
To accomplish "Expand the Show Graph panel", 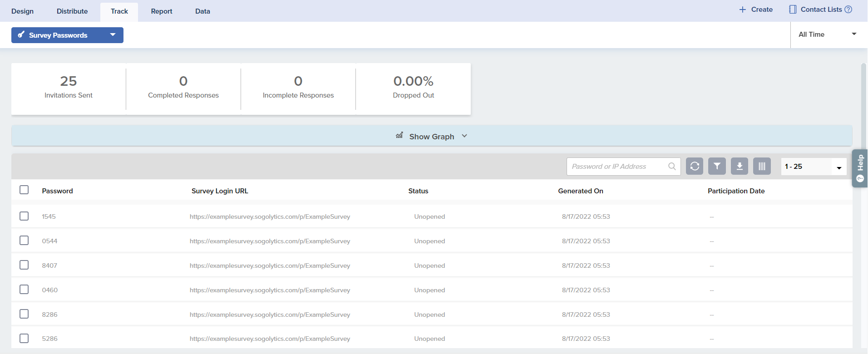I will pyautogui.click(x=431, y=136).
